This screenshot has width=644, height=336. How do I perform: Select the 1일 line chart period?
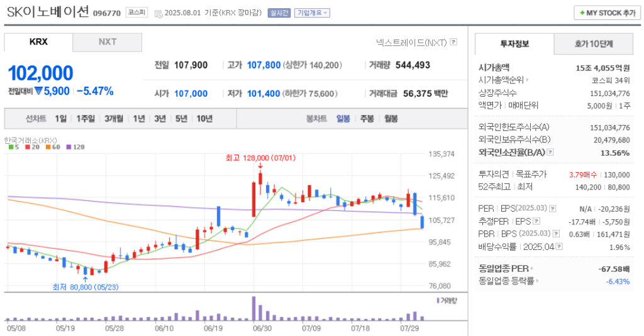[61, 119]
